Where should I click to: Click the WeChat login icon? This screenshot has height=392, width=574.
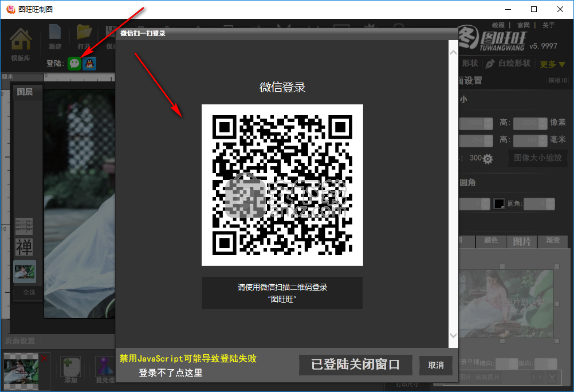point(74,64)
